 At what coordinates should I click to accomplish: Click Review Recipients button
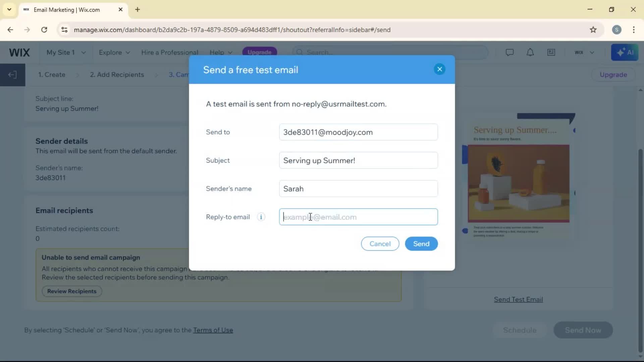pos(72,291)
